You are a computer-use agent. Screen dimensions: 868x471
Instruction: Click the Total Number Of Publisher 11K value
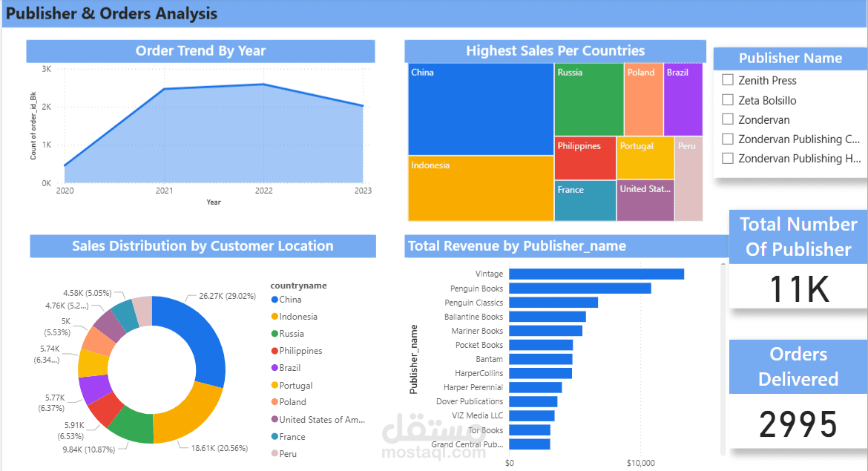(x=799, y=289)
